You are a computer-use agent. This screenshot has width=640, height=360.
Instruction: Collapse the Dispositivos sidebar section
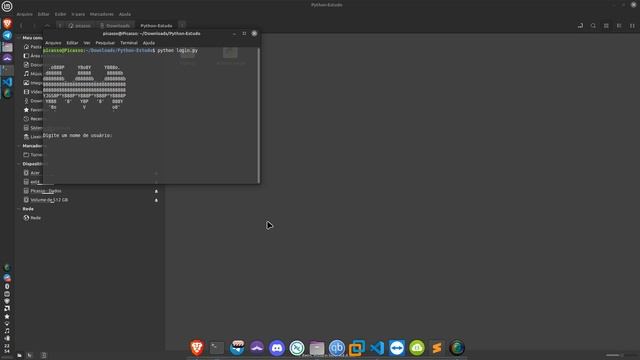coord(19,164)
